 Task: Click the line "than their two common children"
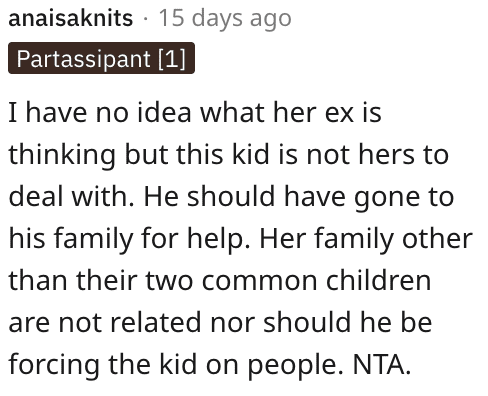click(220, 281)
